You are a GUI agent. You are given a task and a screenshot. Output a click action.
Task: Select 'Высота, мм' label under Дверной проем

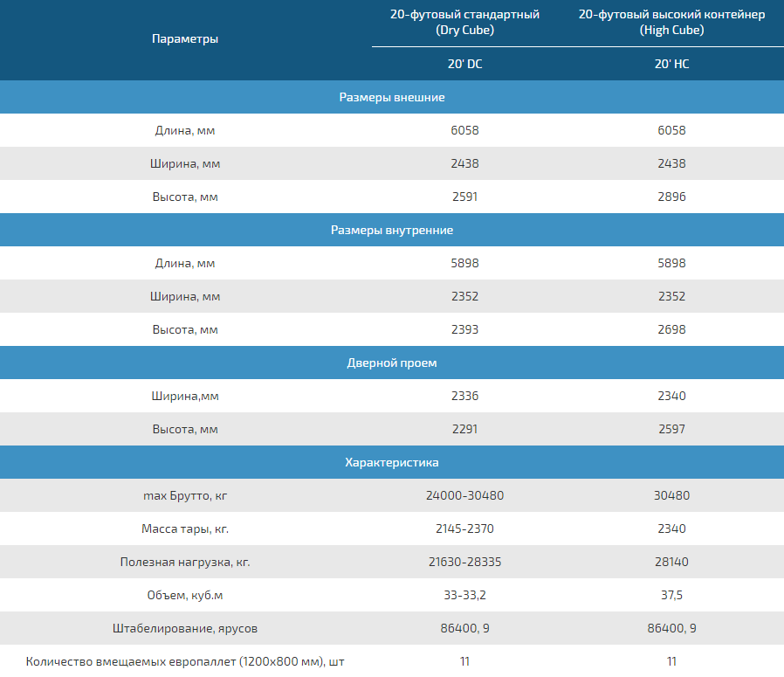click(x=185, y=429)
